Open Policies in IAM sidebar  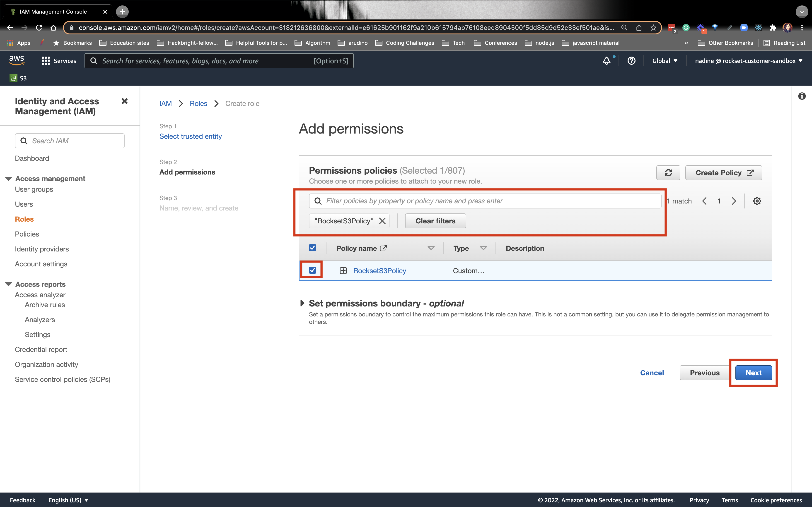(x=27, y=234)
